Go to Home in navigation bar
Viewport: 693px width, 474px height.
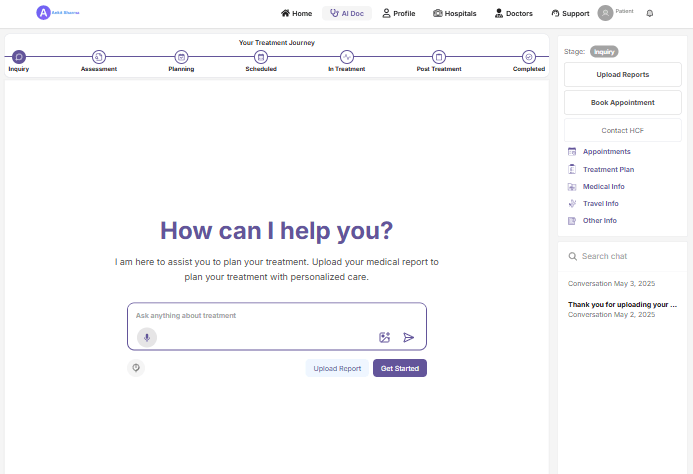pos(297,13)
